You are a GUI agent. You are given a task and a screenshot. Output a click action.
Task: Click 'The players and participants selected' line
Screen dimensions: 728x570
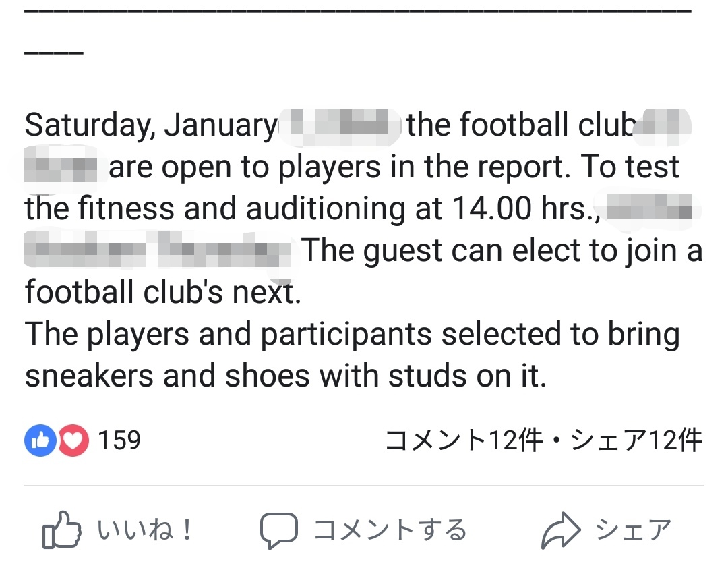(x=353, y=334)
